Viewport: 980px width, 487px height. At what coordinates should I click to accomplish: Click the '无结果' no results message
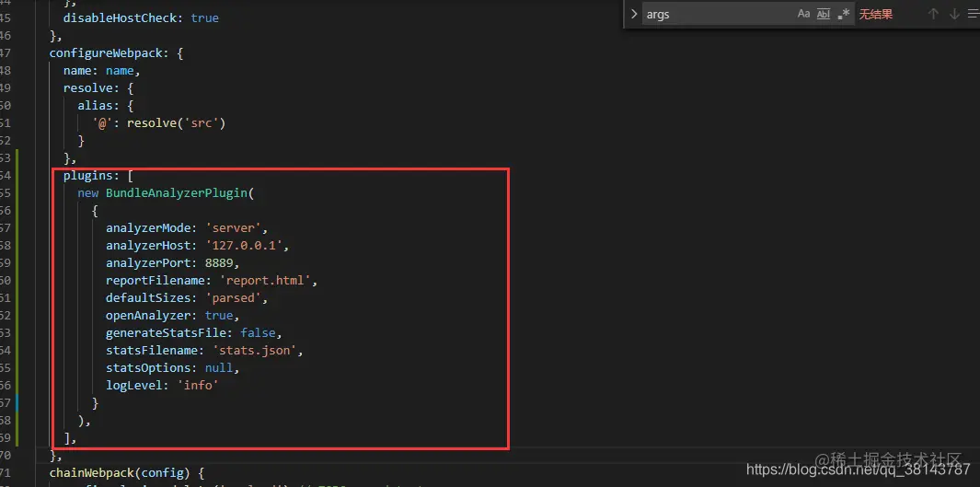pos(876,15)
